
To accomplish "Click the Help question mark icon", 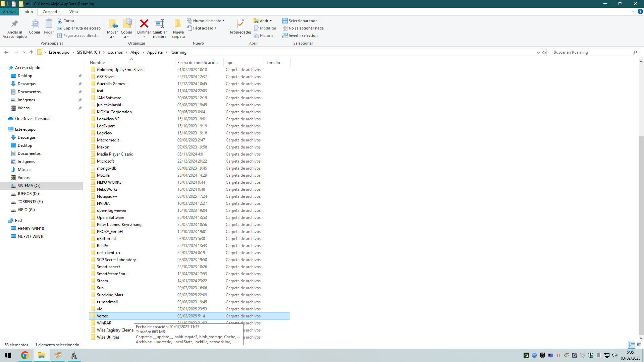I will pyautogui.click(x=640, y=11).
